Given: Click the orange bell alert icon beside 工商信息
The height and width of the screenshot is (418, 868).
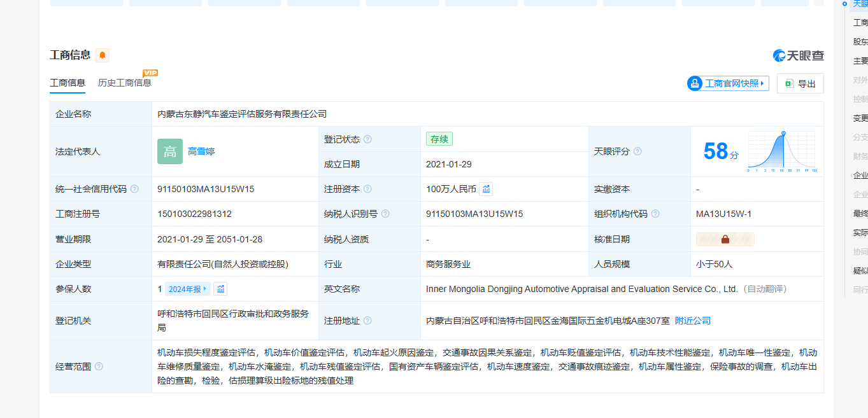Looking at the screenshot, I should click(x=103, y=55).
